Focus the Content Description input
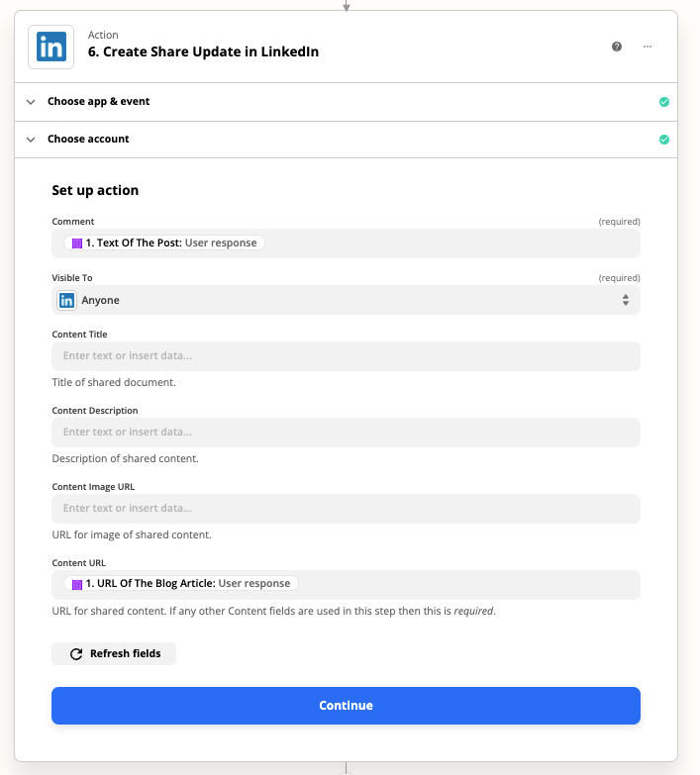This screenshot has width=700, height=775. 346,433
